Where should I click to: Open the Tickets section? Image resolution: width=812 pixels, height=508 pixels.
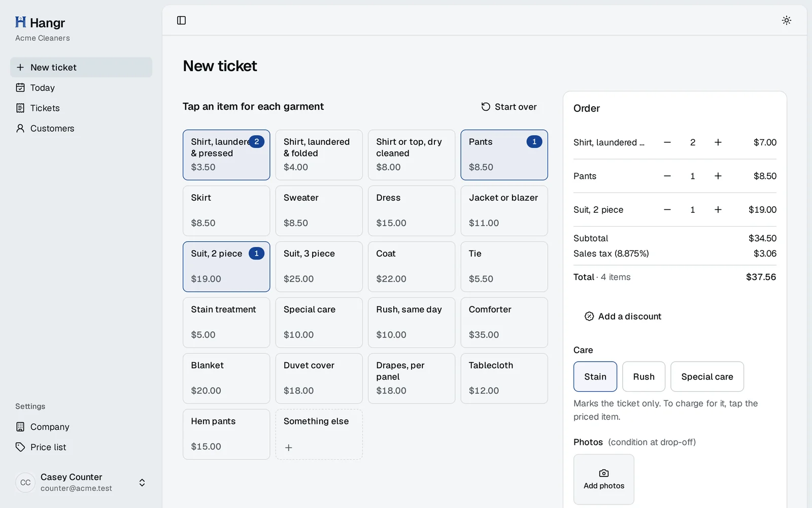81,108
